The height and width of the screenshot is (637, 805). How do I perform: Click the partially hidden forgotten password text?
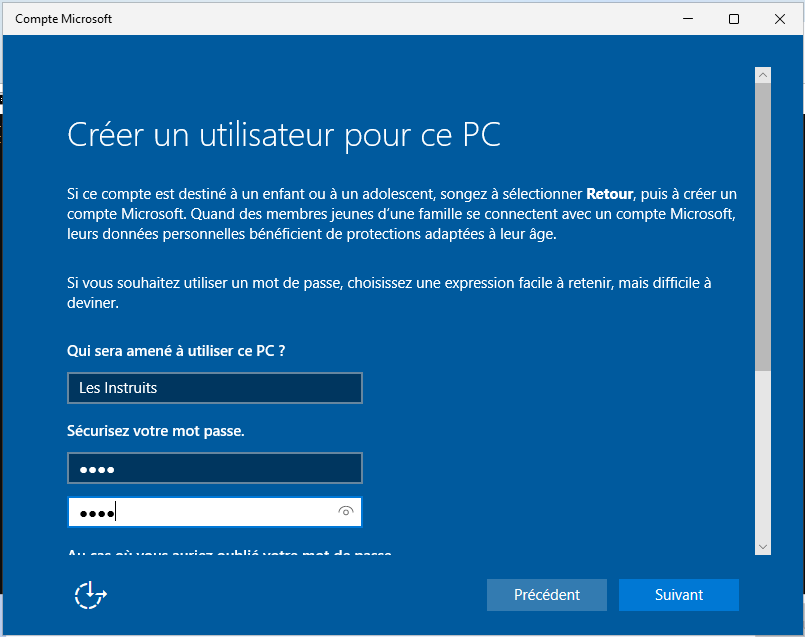[x=230, y=553]
